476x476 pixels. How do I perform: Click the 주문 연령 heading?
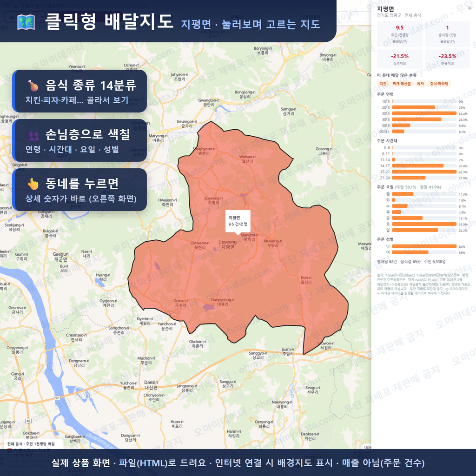(385, 94)
